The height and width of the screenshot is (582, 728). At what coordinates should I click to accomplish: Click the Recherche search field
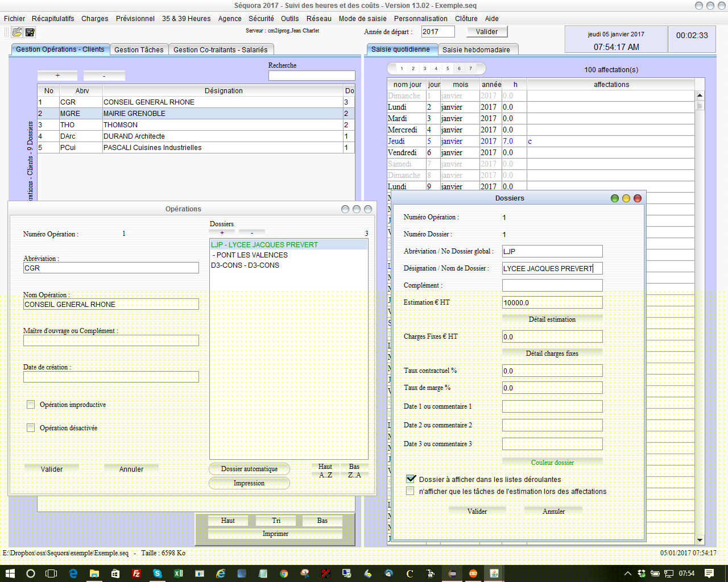click(312, 76)
